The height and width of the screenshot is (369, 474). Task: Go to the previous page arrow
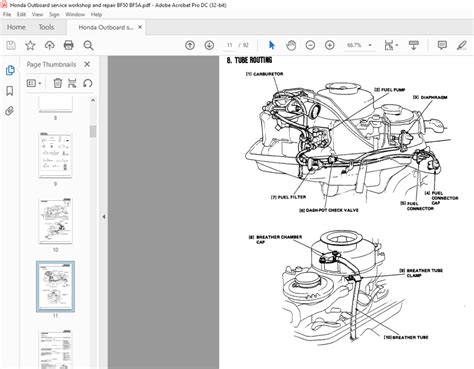(190, 45)
